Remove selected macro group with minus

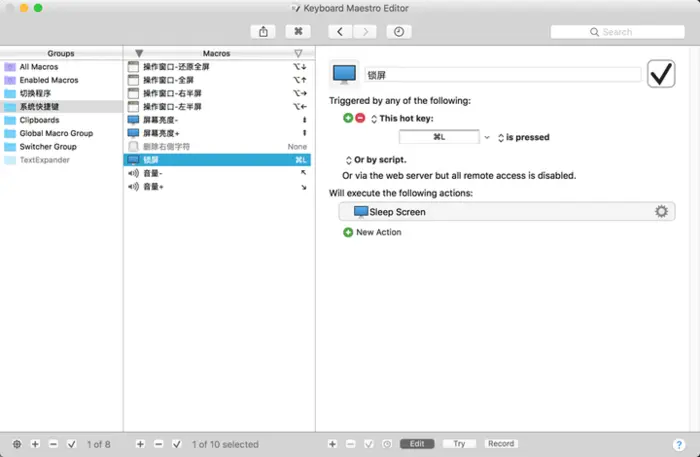(53, 444)
